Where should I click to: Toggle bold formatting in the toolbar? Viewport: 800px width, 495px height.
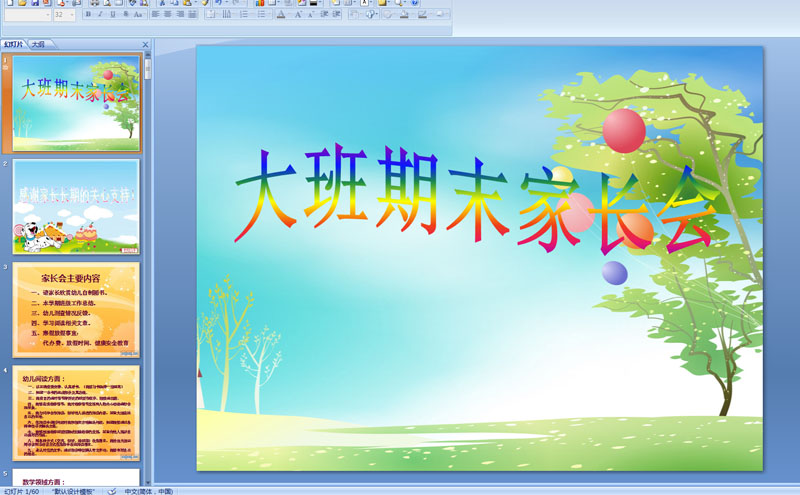tap(88, 14)
